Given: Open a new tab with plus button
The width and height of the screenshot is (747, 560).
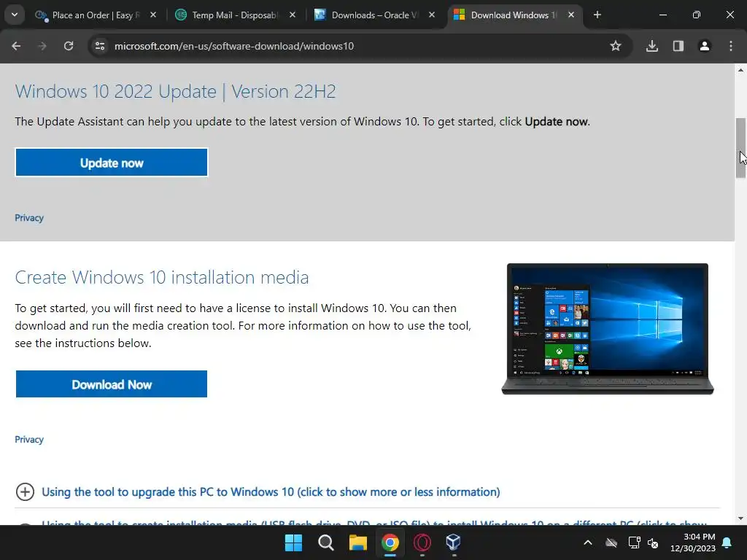Looking at the screenshot, I should point(597,15).
